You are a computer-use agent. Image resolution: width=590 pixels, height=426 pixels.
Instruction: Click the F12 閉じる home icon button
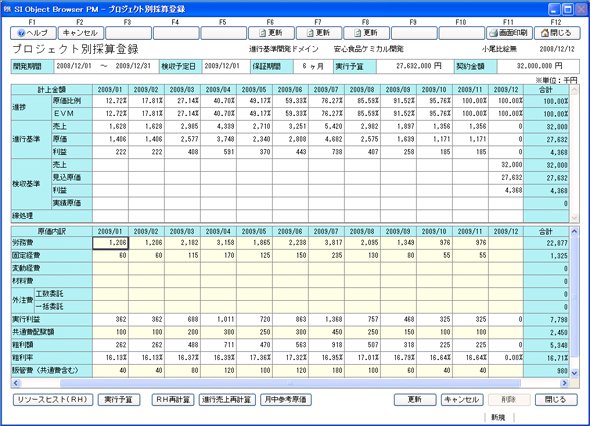point(557,33)
